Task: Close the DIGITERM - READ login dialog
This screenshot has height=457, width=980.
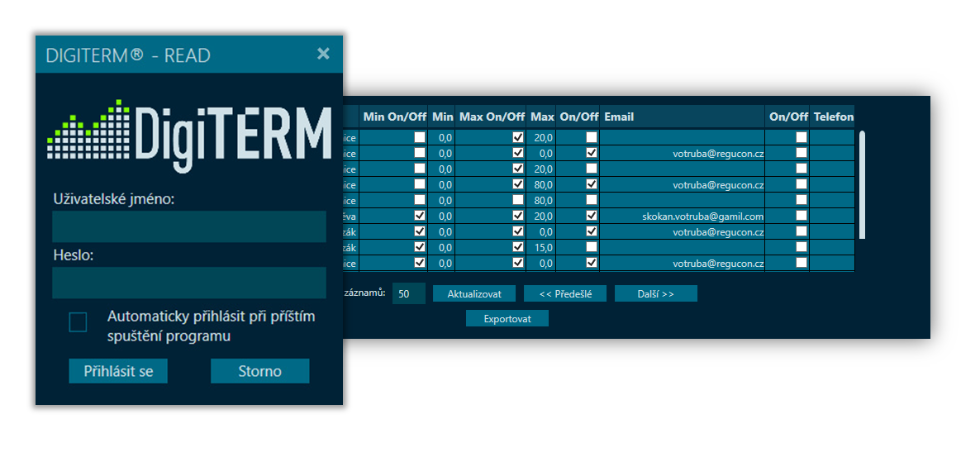Action: [x=323, y=54]
